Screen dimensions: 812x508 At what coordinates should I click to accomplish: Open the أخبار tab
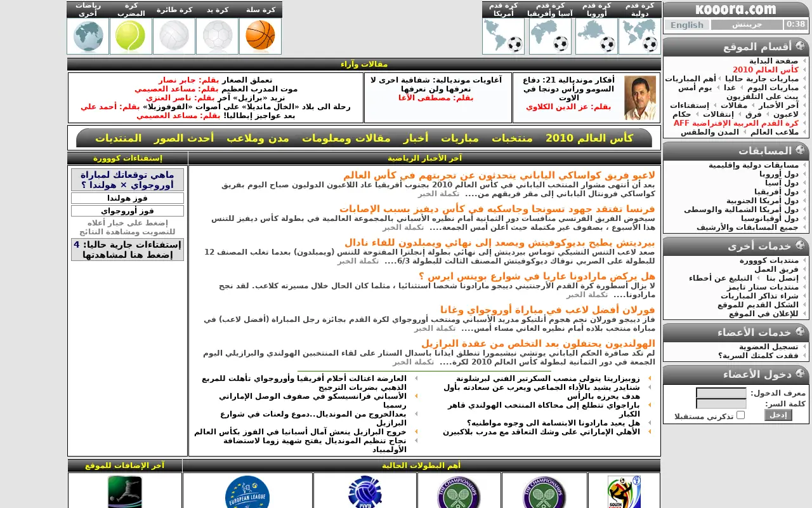[x=416, y=138]
